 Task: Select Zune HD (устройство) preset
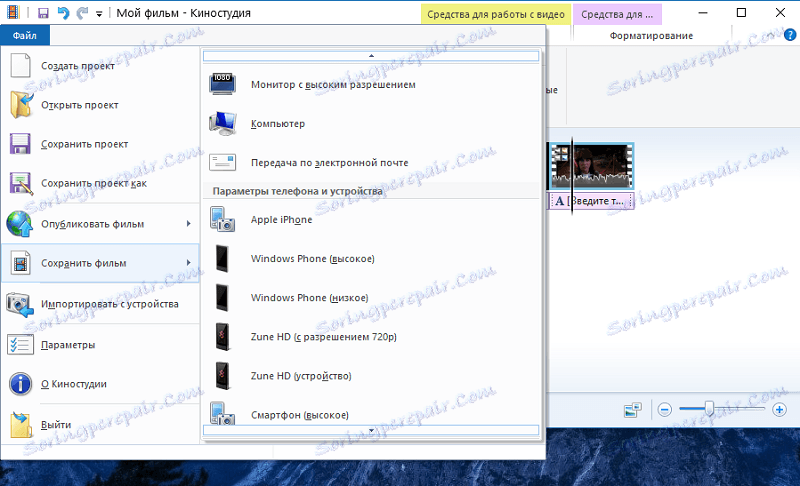371,376
